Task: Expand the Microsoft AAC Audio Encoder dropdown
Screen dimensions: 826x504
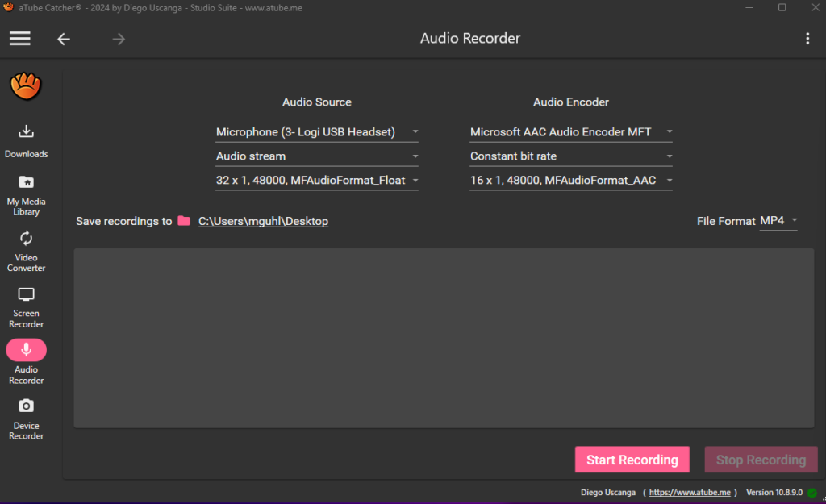Action: point(571,132)
